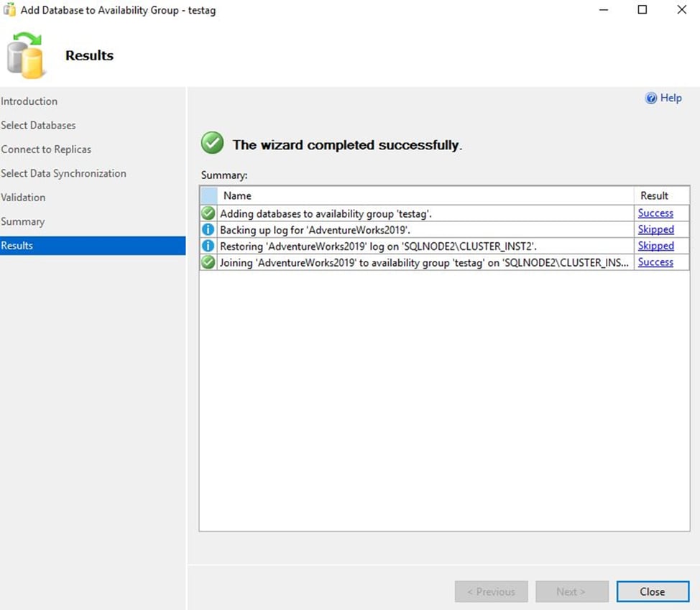
Task: Click green check icon for Joining AdventureWorks2019 row
Action: 208,263
